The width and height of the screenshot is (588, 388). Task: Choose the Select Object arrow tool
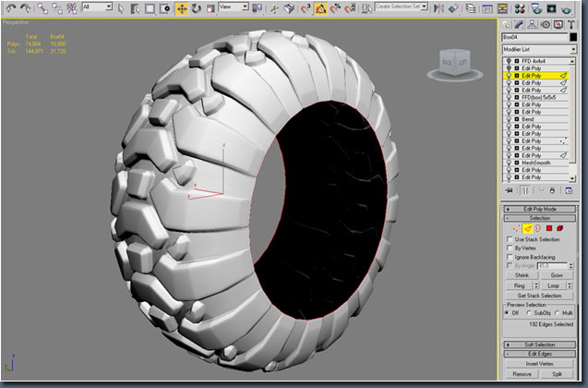point(121,8)
